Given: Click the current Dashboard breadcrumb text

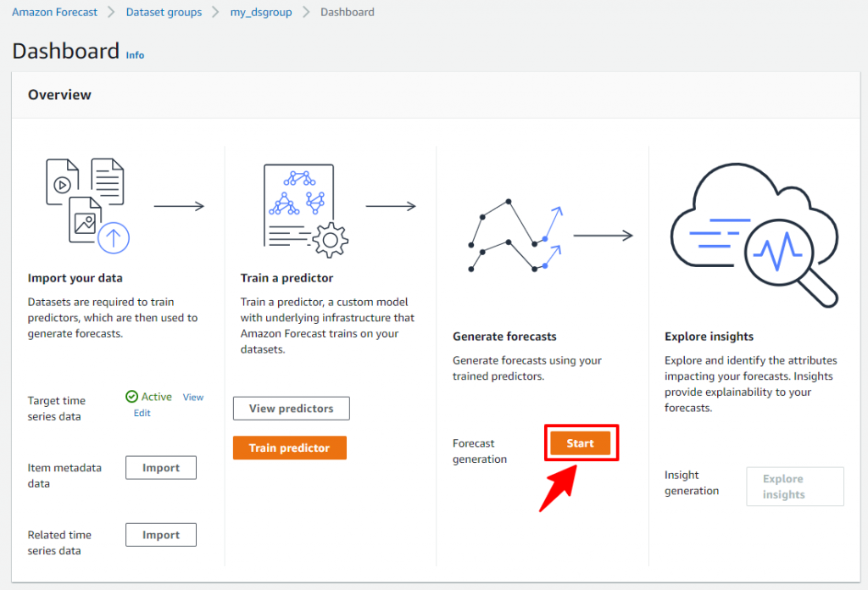Looking at the screenshot, I should tap(347, 12).
